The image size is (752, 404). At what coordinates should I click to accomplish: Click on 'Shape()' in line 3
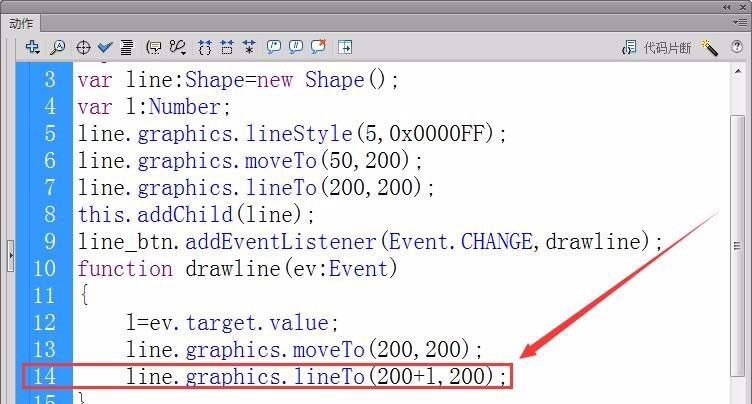(x=344, y=80)
